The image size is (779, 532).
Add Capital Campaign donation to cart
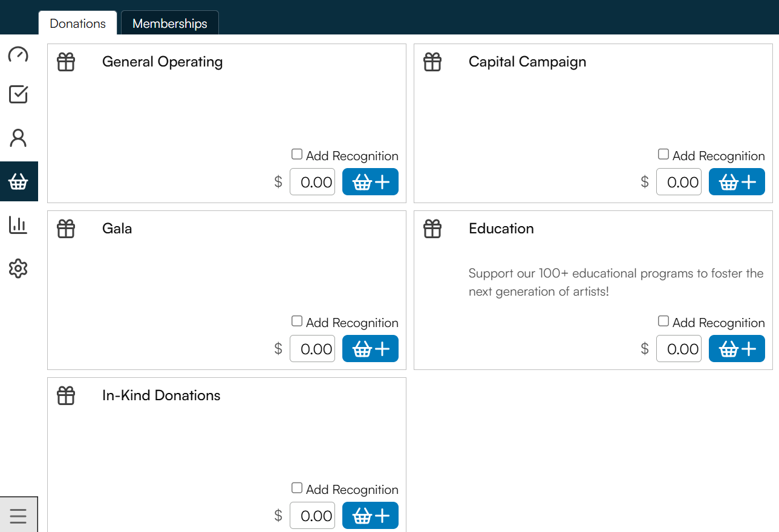coord(737,182)
